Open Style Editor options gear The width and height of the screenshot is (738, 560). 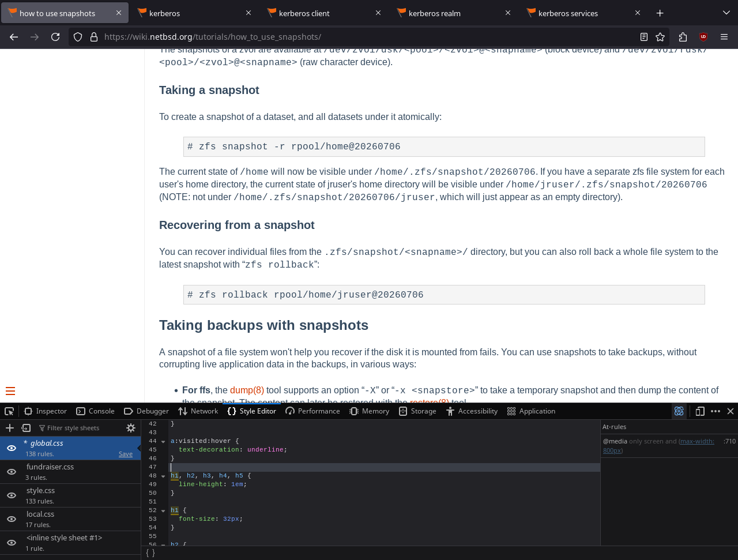click(x=131, y=428)
